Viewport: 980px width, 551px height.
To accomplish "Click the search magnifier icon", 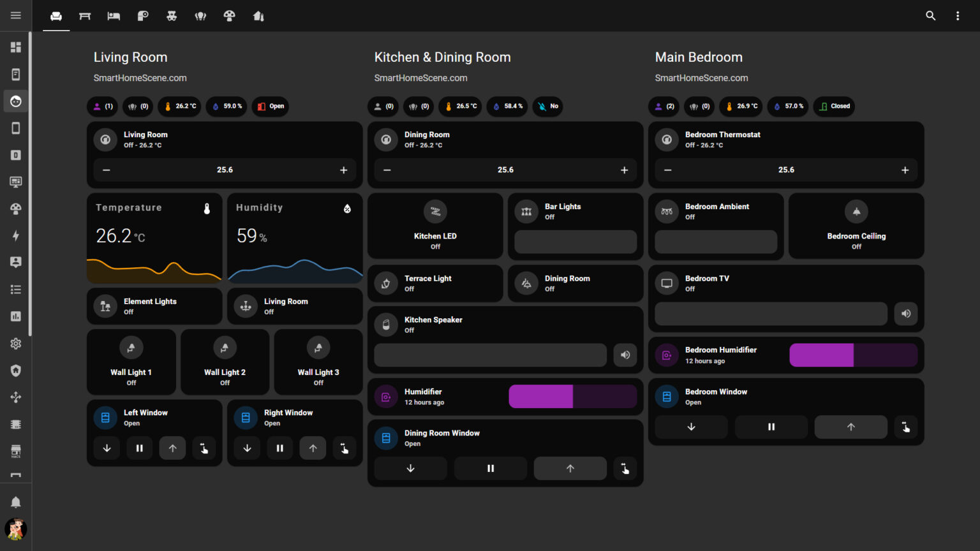I will [930, 15].
